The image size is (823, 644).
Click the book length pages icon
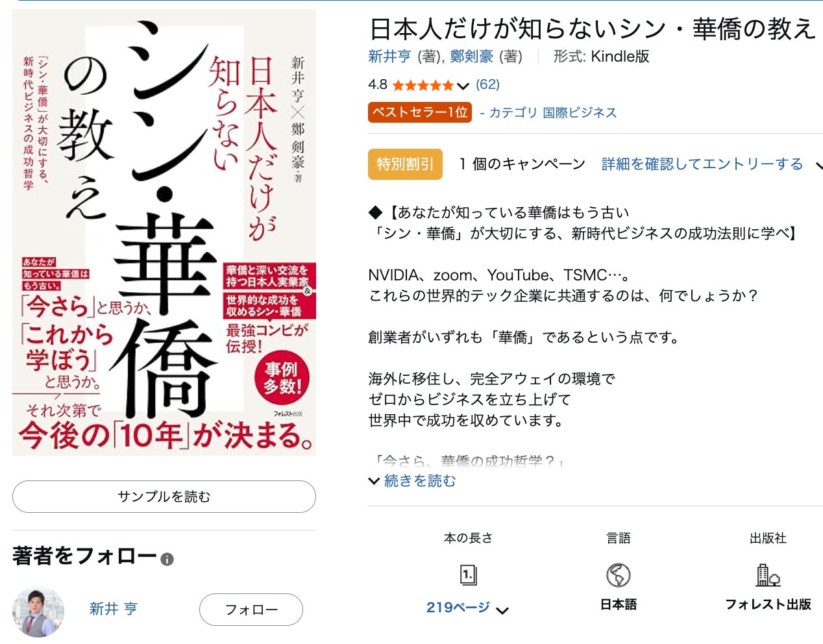(x=468, y=575)
